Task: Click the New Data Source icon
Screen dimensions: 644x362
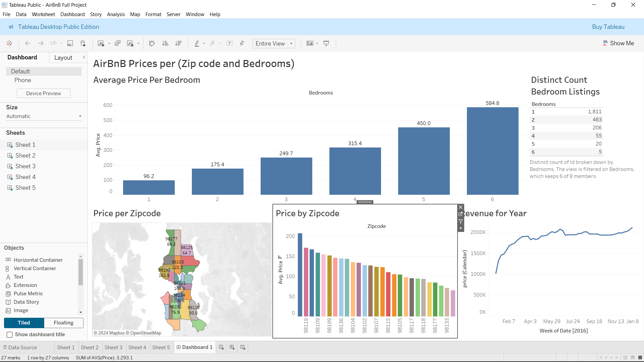Action: tap(83, 43)
